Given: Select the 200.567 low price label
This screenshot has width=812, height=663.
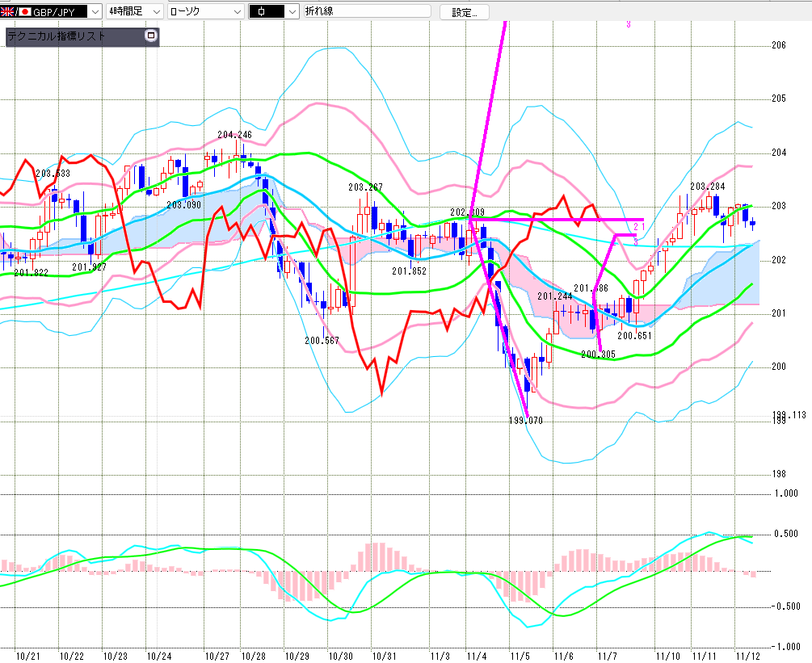Looking at the screenshot, I should [x=322, y=340].
